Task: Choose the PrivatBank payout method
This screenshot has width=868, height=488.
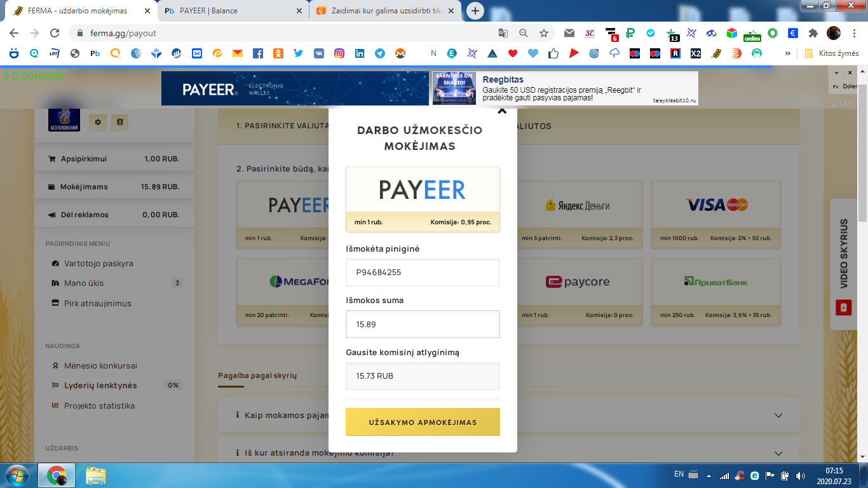Action: 716,292
